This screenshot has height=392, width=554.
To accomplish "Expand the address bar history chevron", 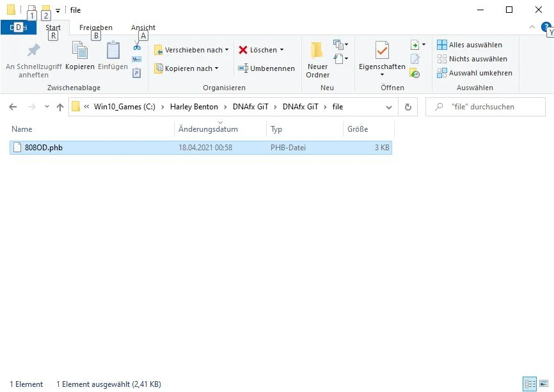I will 389,107.
